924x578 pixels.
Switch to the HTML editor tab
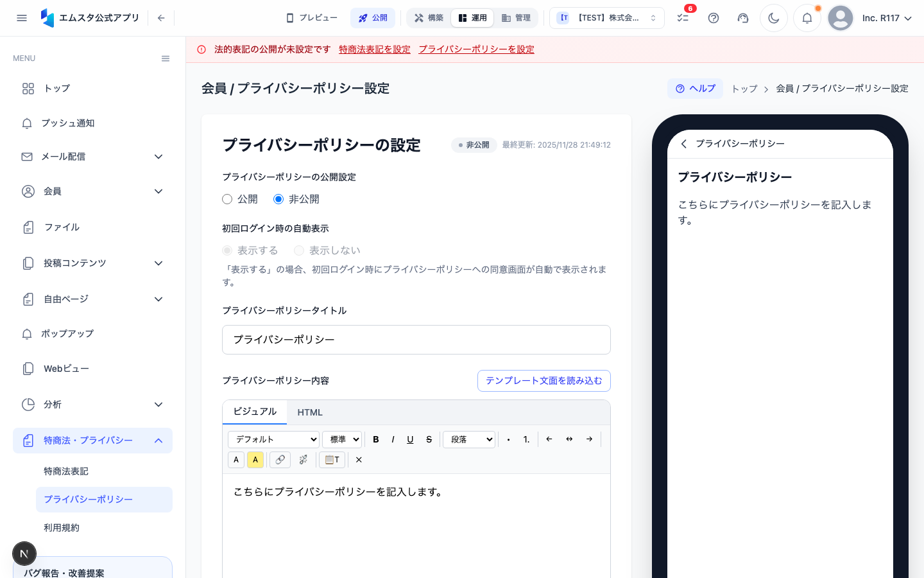(x=310, y=412)
